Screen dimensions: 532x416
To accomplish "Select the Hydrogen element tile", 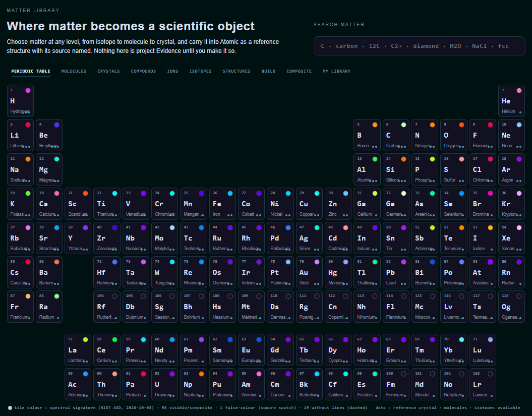I will click(20, 101).
